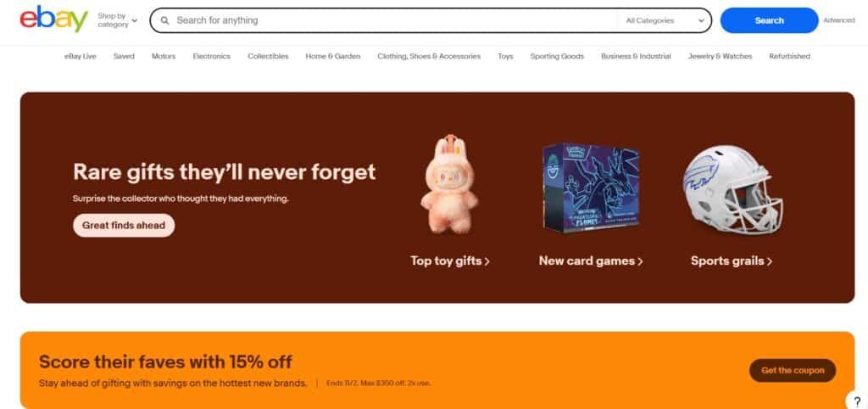868x409 pixels.
Task: Click the Get the coupon button
Action: click(x=793, y=370)
